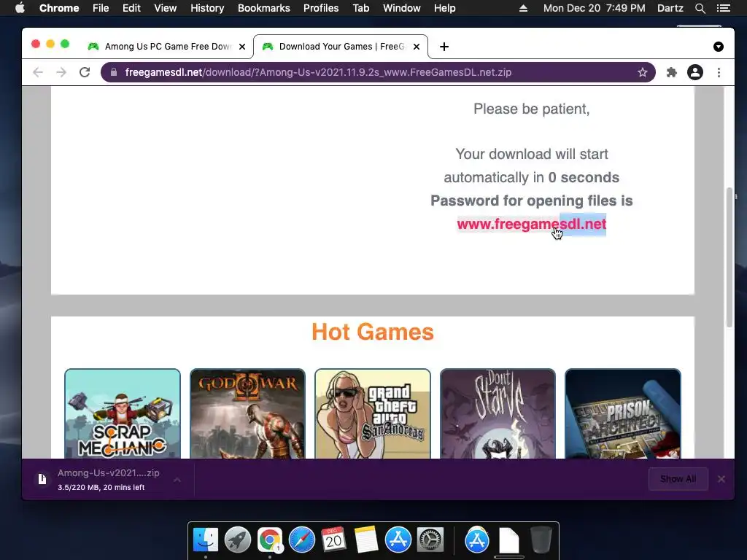Open the Extensions puzzle icon
Screen dimensions: 747x560
(671, 72)
